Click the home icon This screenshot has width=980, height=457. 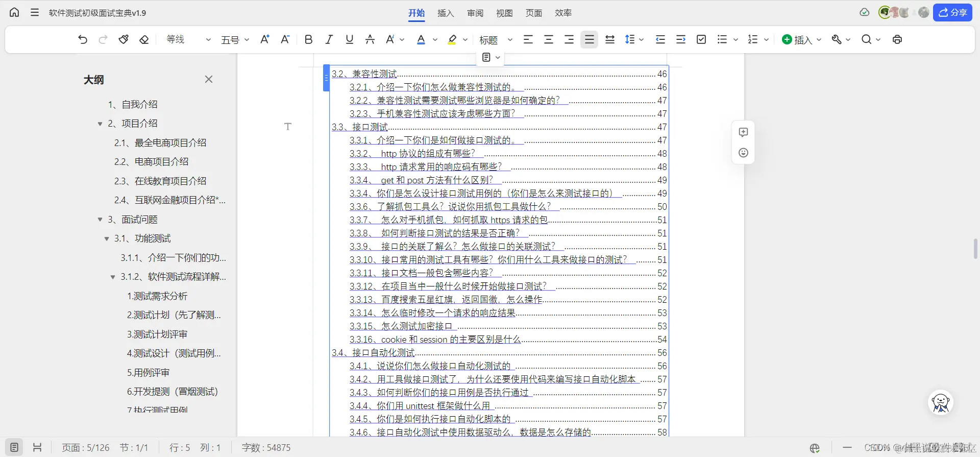[14, 12]
